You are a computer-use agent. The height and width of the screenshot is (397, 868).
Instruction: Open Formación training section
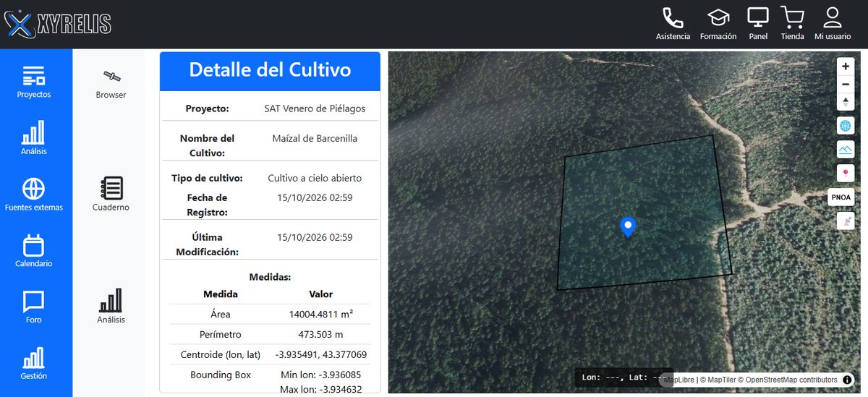(718, 24)
